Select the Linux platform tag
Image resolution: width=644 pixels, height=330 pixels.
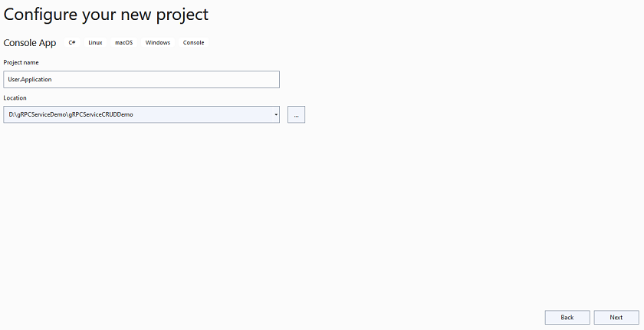tap(95, 42)
